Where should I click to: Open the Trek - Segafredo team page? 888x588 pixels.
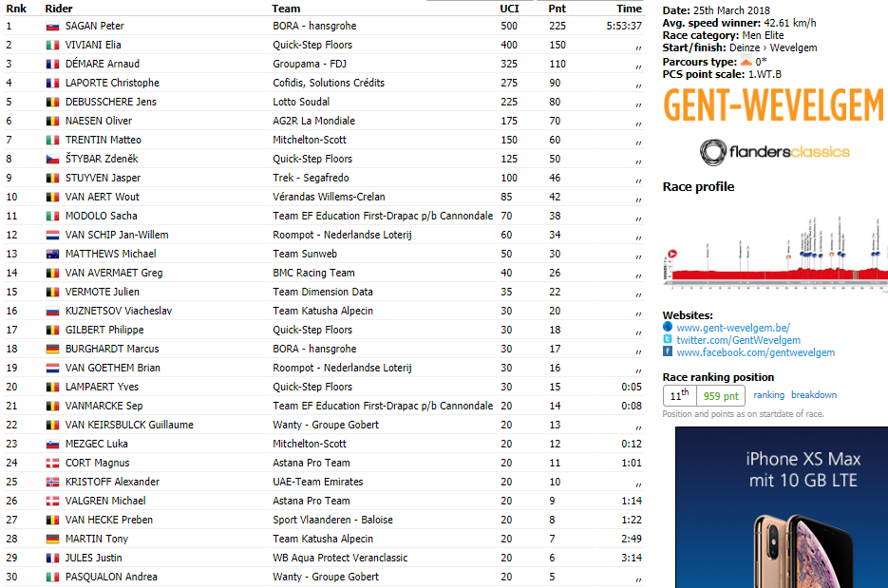(311, 178)
